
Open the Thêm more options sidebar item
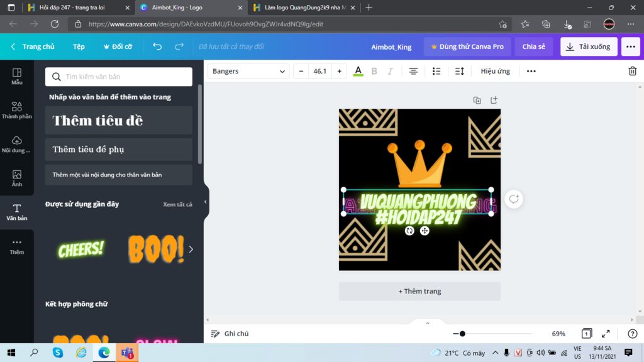pyautogui.click(x=17, y=246)
